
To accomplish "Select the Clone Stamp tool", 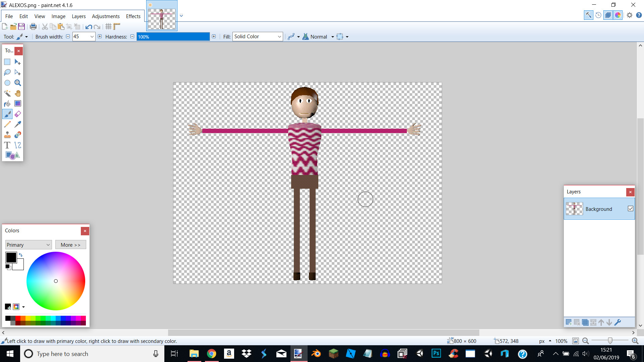I will click(7, 135).
